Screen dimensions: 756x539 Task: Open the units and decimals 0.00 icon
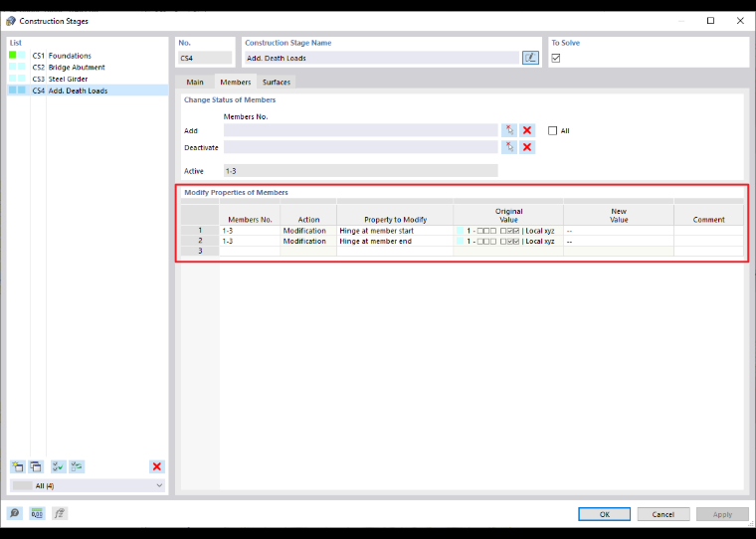coord(37,513)
